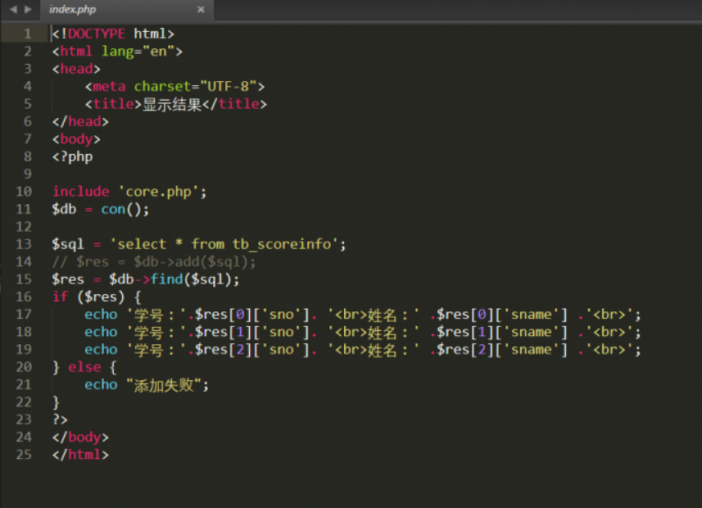This screenshot has width=702, height=508.
Task: Click the else keyword on line 20
Action: point(84,367)
